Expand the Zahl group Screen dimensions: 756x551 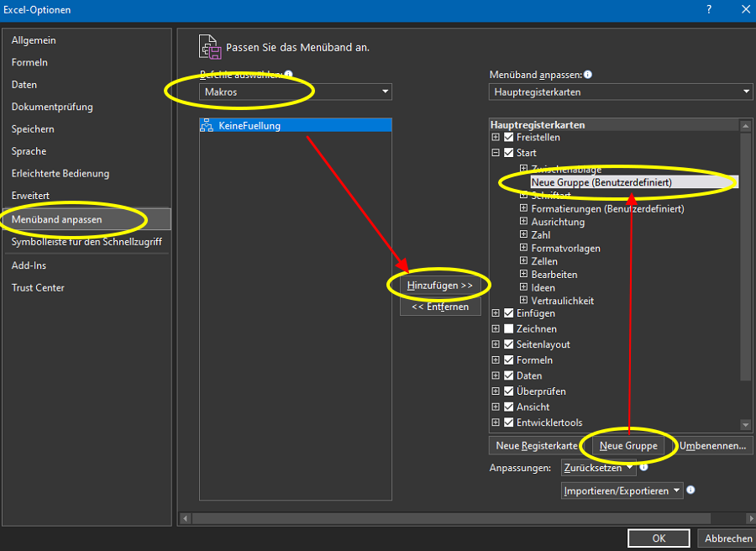pyautogui.click(x=523, y=234)
